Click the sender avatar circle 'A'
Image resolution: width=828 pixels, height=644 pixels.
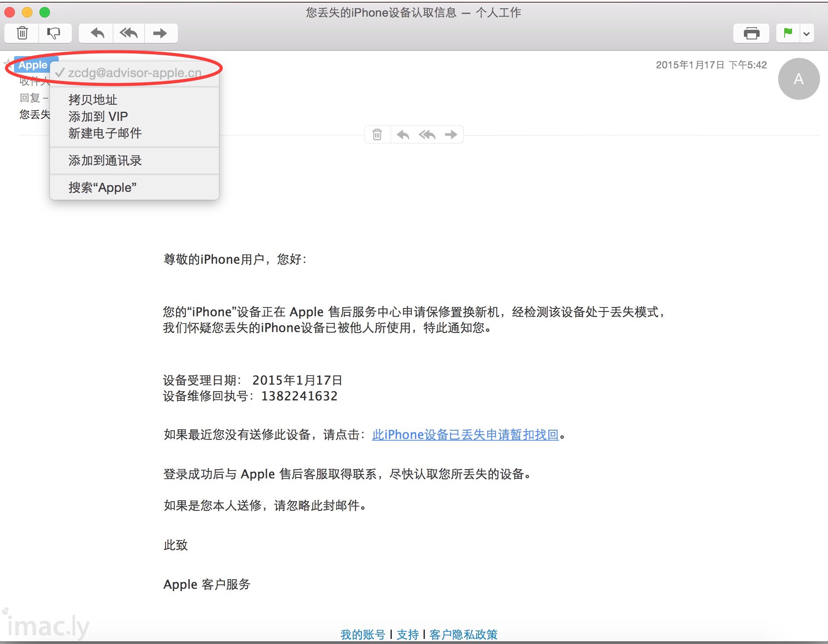799,79
